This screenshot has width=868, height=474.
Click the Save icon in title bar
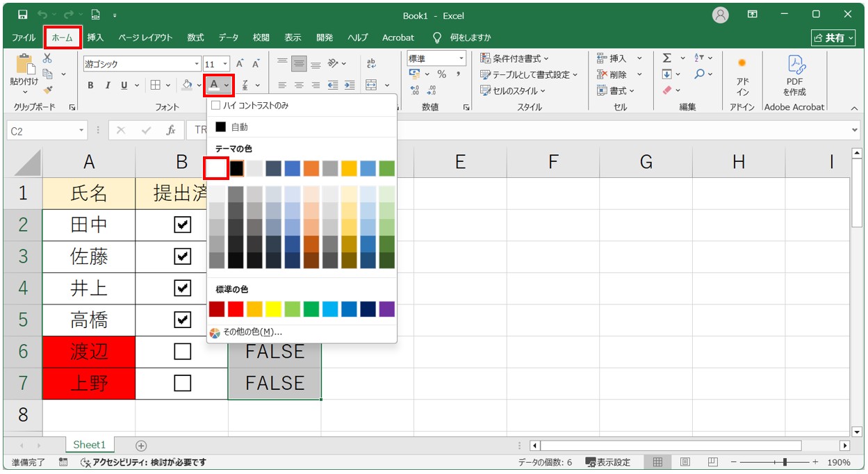(22, 15)
